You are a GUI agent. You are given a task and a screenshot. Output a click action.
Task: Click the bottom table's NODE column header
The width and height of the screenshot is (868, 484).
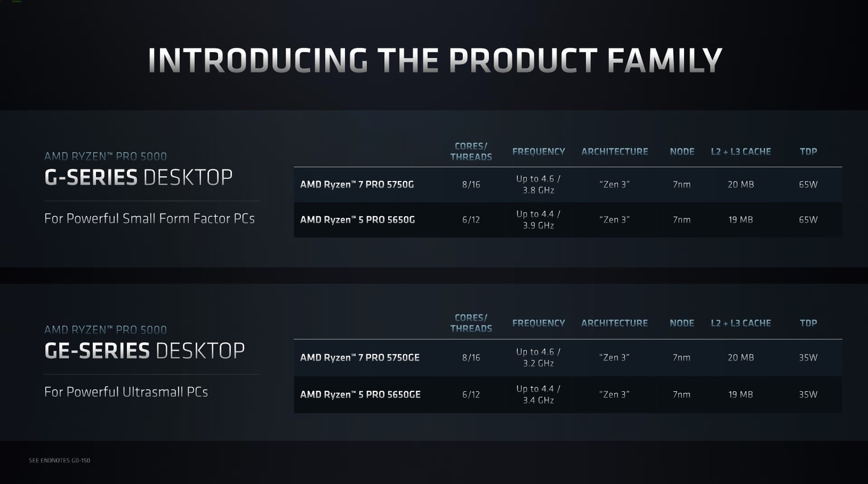point(682,323)
